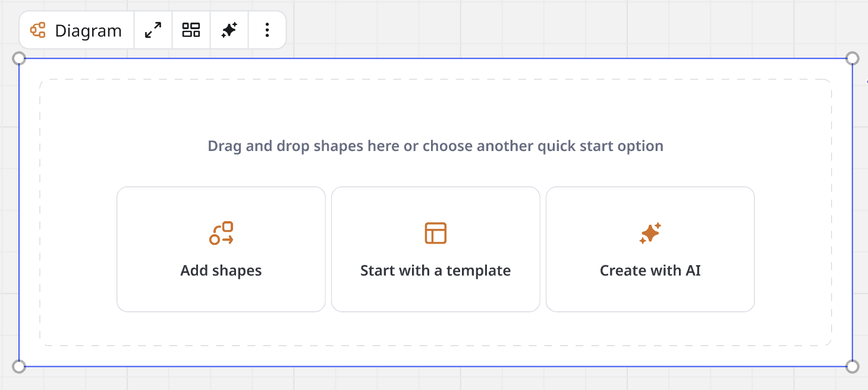Click the bottom-left resize handle
This screenshot has width=868, height=390.
click(x=19, y=366)
